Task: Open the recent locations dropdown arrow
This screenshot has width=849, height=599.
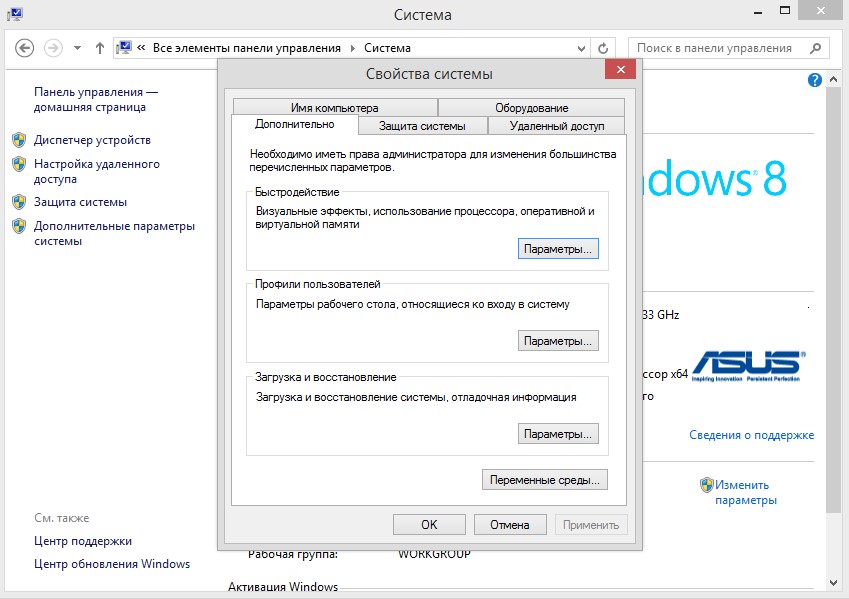Action: coord(77,48)
